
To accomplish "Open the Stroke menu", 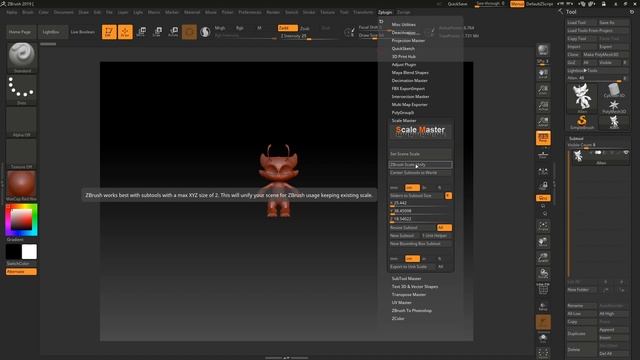I will pos(309,12).
